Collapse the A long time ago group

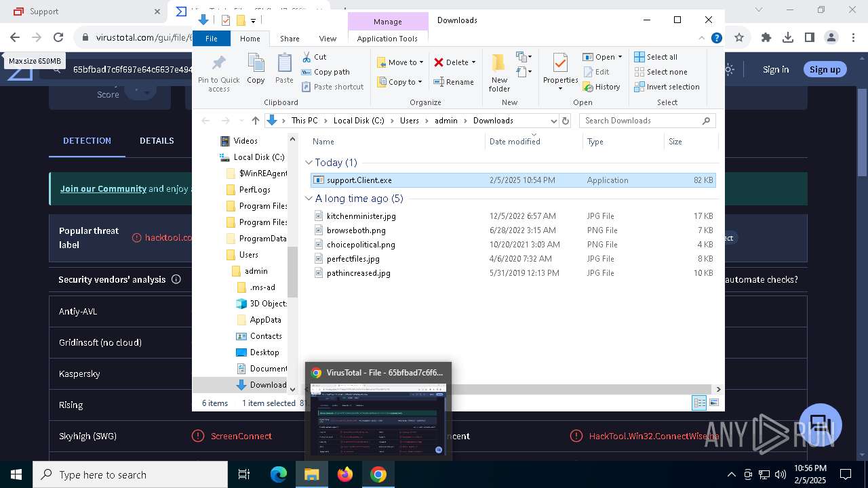coord(309,199)
